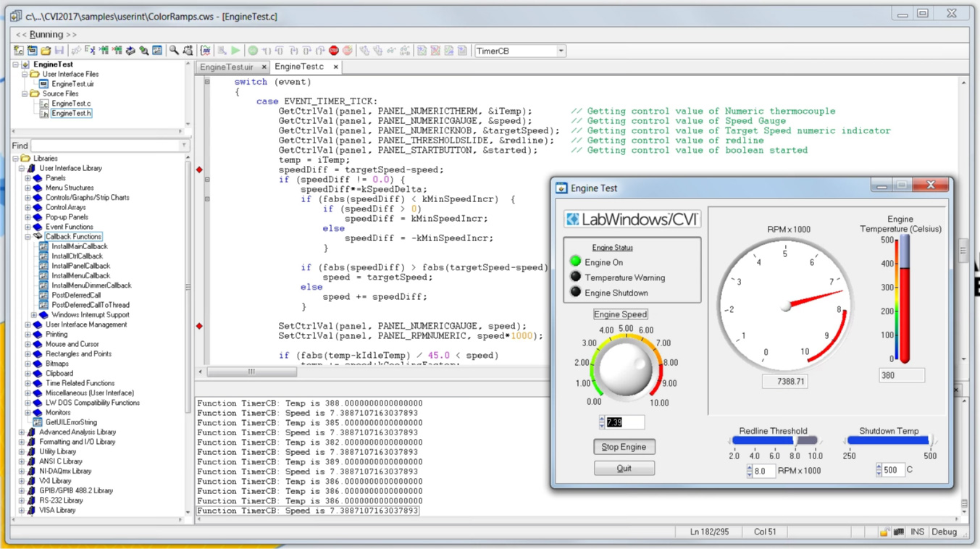Open the TimerCB function dropdown

(x=561, y=51)
